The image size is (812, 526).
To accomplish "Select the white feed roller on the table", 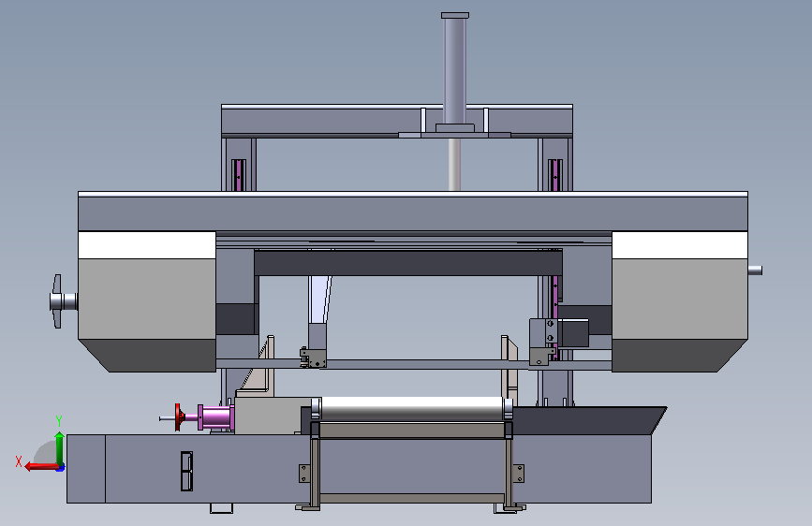I will click(x=412, y=408).
